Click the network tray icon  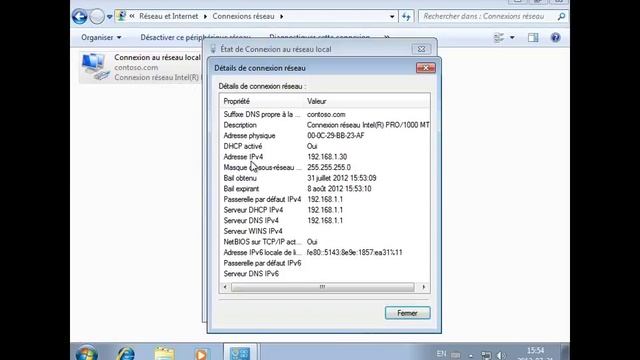(486, 355)
